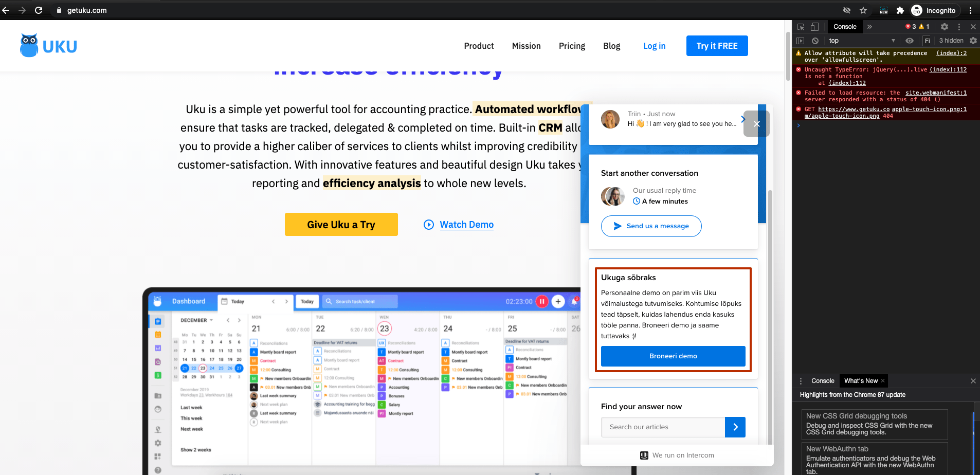This screenshot has height=475, width=980.
Task: Click the notification bell in dashboard
Action: pos(574,301)
